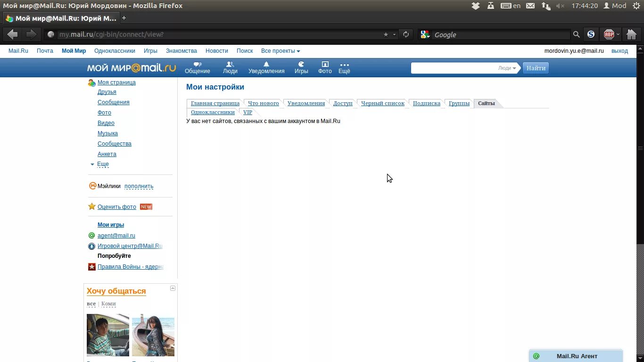Open the mail envelope indicator
The width and height of the screenshot is (644, 362).
[530, 6]
